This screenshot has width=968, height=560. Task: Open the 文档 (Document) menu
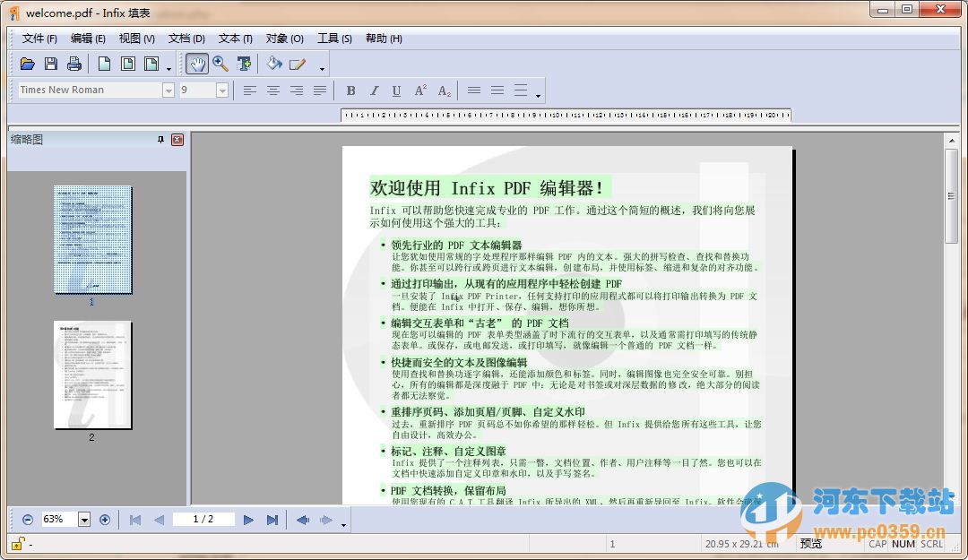click(186, 39)
